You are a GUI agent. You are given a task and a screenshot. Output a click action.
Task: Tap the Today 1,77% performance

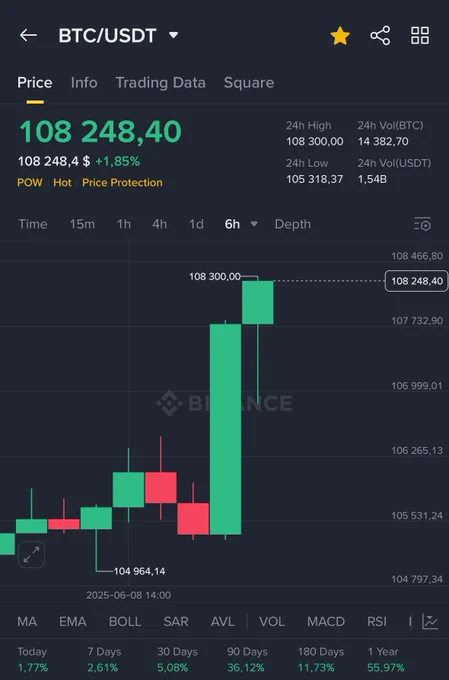coord(33,659)
